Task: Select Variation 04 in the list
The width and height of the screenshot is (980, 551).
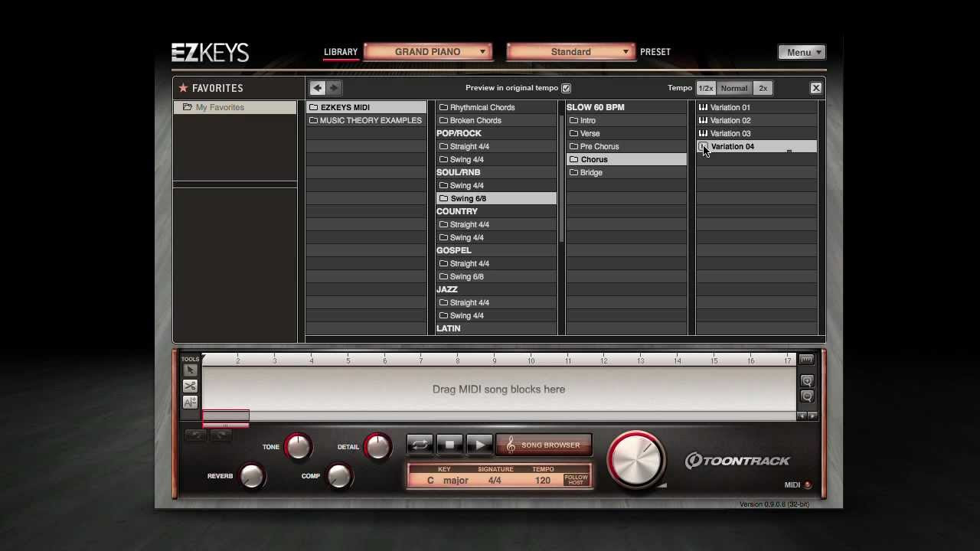Action: click(756, 146)
